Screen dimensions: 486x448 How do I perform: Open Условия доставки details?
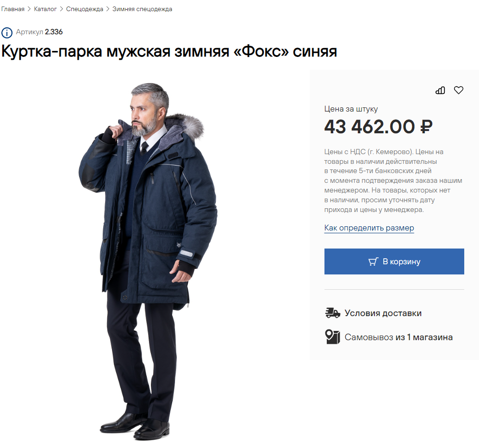(383, 313)
